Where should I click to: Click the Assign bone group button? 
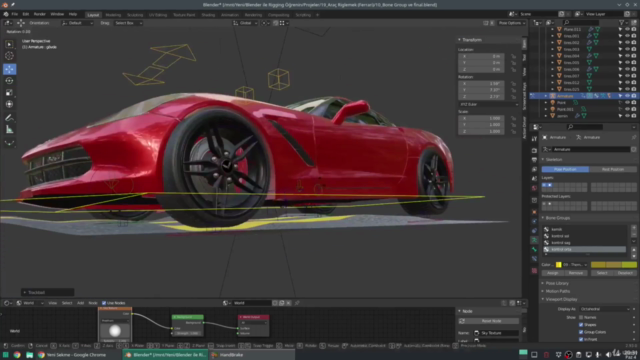click(x=553, y=273)
